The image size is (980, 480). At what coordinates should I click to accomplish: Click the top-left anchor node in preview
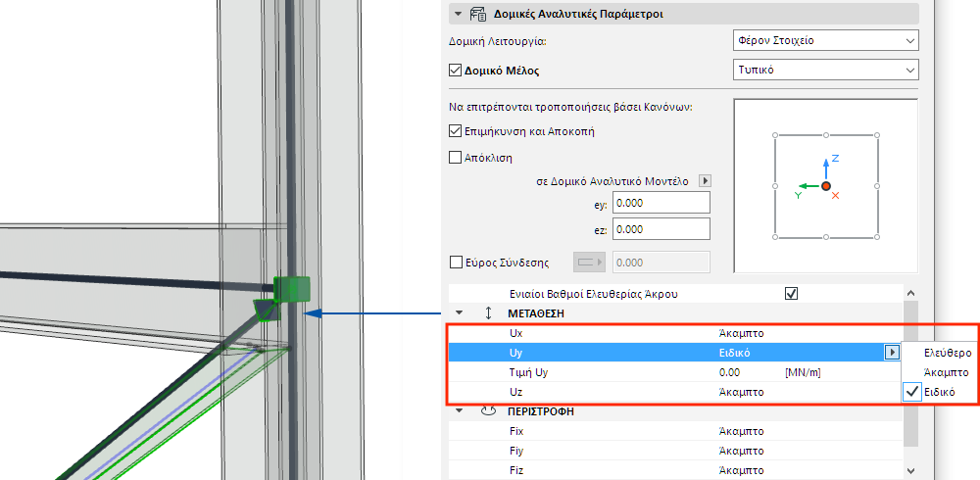tap(775, 134)
